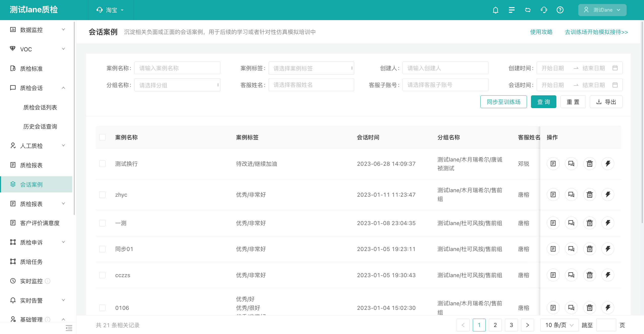Open conversation icon for 测试换行 row

click(x=571, y=164)
